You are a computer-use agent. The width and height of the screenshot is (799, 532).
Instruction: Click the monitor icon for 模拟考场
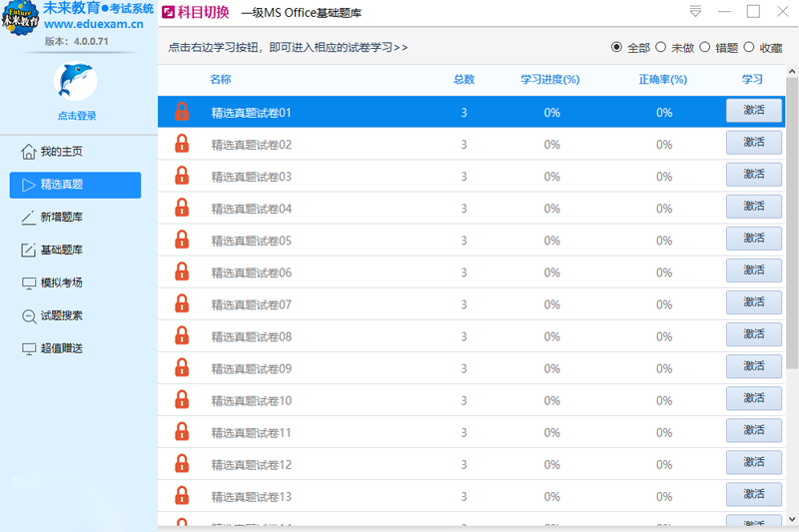coord(29,282)
